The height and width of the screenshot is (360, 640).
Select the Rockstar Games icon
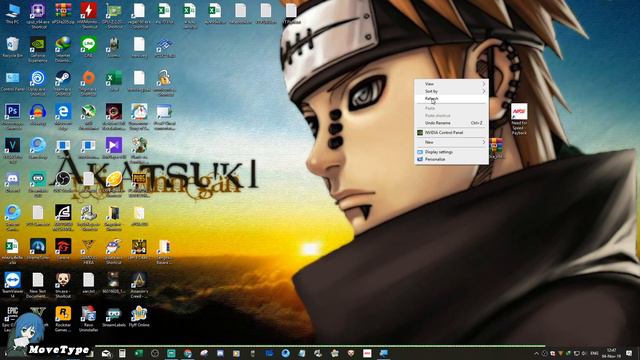tap(63, 318)
